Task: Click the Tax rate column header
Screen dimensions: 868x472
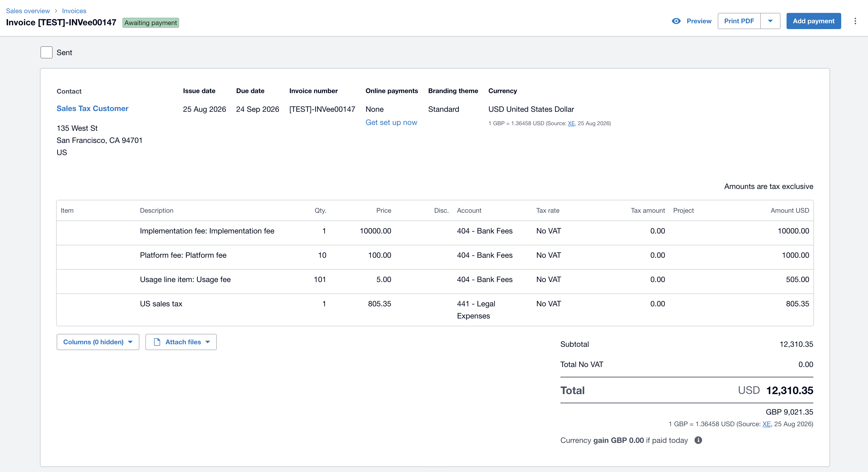Action: [x=548, y=210]
